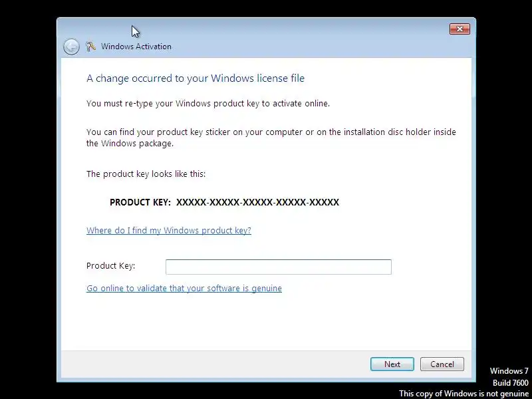This screenshot has height=399, width=532.
Task: Click 'The product key looks like this:' text
Action: pyautogui.click(x=146, y=174)
